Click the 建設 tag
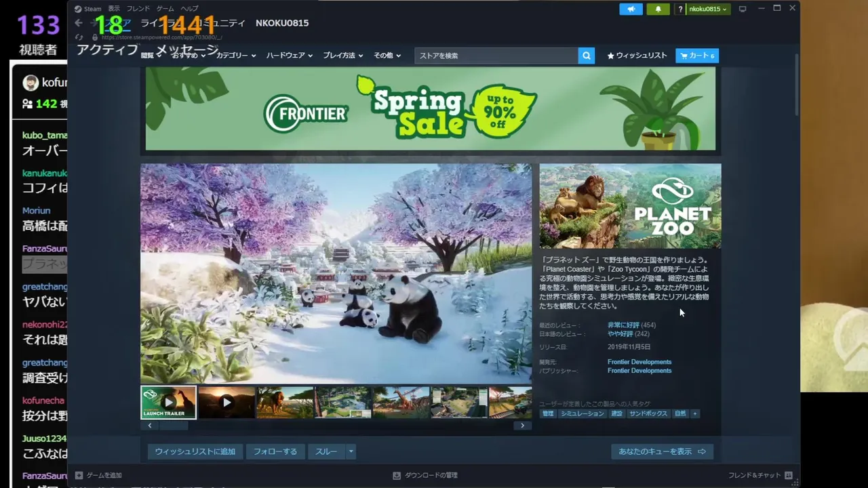The image size is (868, 488). (x=616, y=413)
